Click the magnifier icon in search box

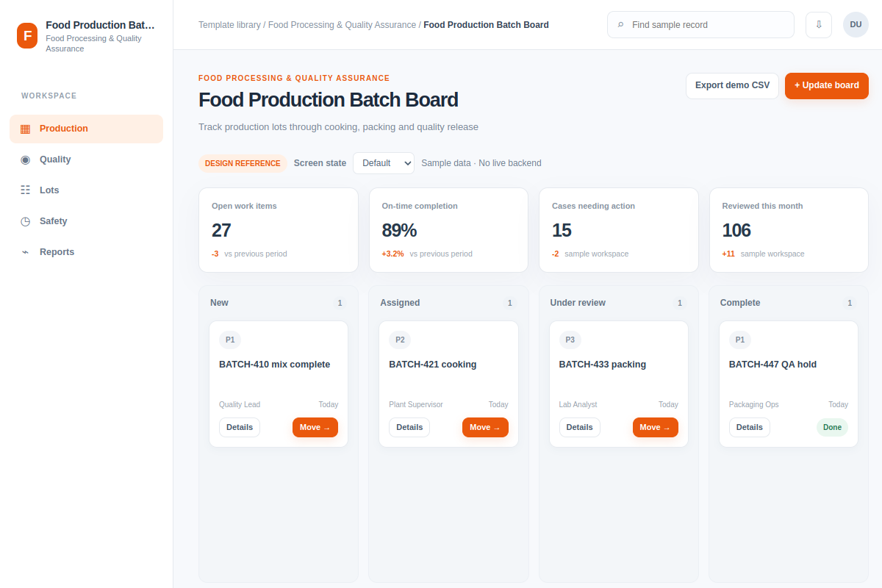click(620, 25)
